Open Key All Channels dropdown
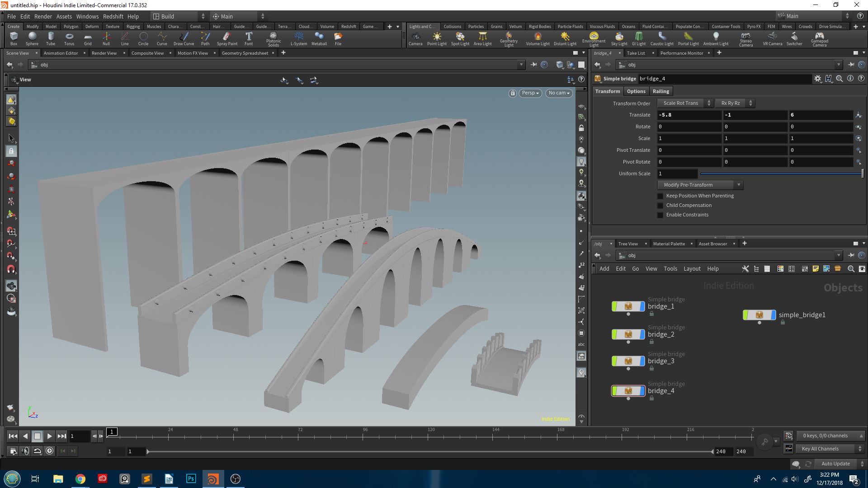 coord(830,449)
